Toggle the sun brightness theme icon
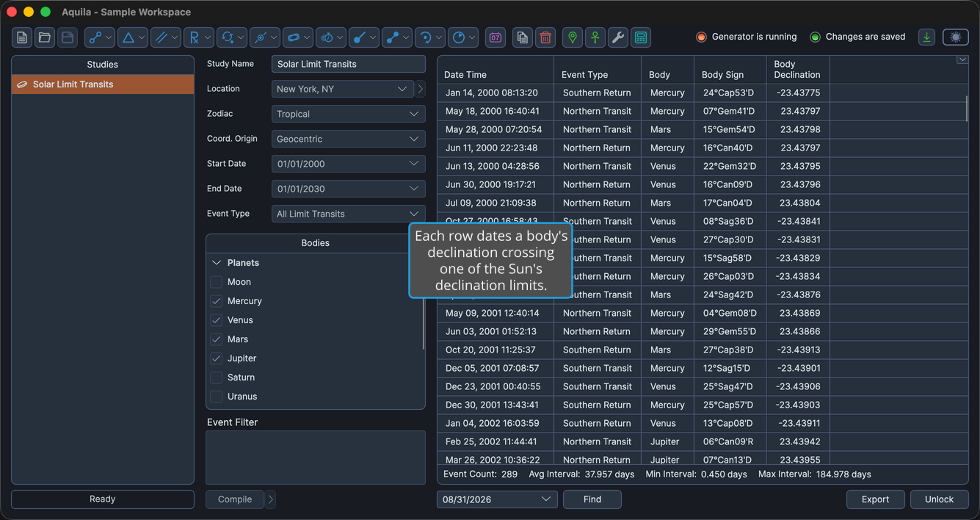Image resolution: width=980 pixels, height=520 pixels. [x=955, y=37]
